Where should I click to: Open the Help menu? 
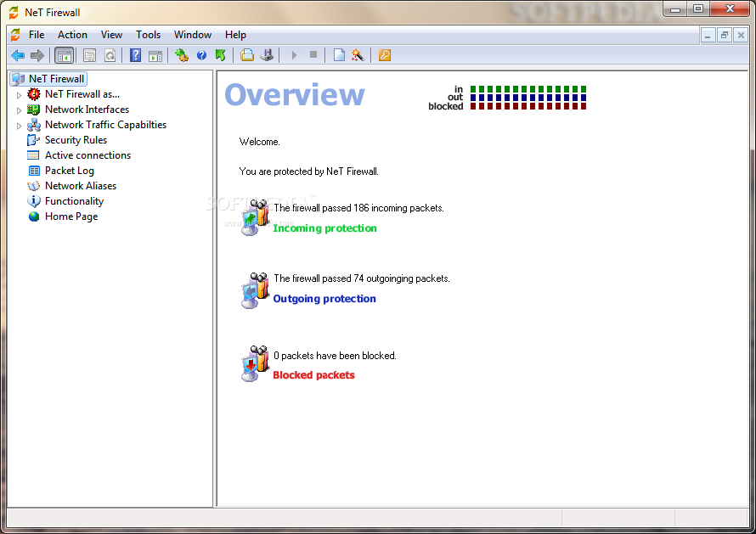coord(235,35)
